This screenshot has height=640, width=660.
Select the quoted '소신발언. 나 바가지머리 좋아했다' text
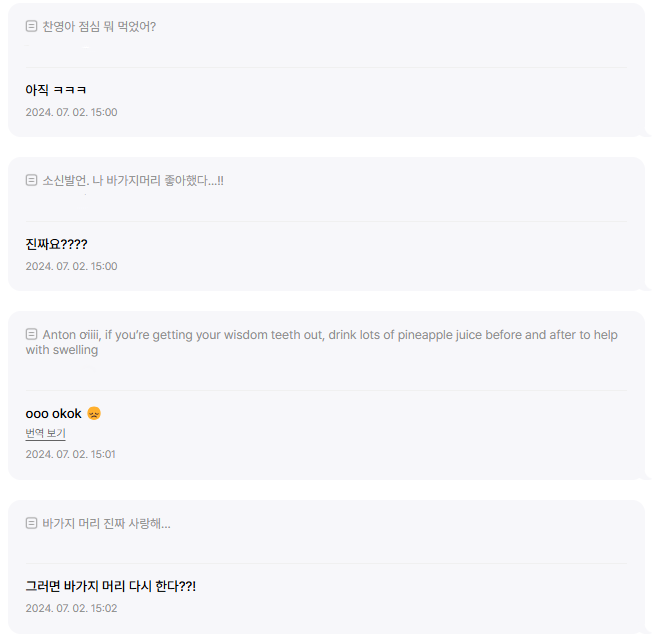point(133,180)
